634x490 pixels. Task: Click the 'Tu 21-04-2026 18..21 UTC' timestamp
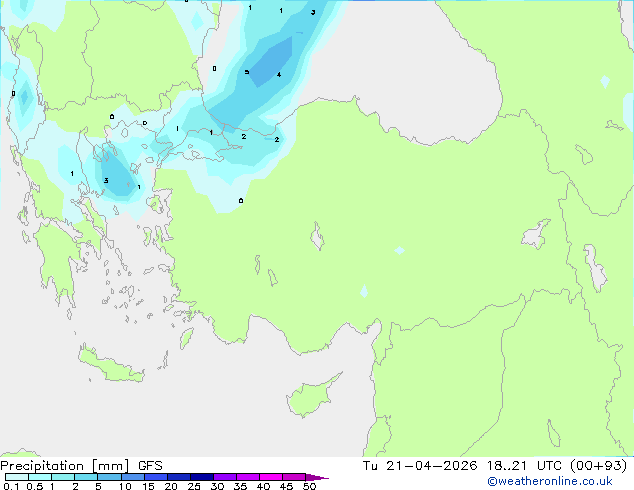(x=462, y=466)
